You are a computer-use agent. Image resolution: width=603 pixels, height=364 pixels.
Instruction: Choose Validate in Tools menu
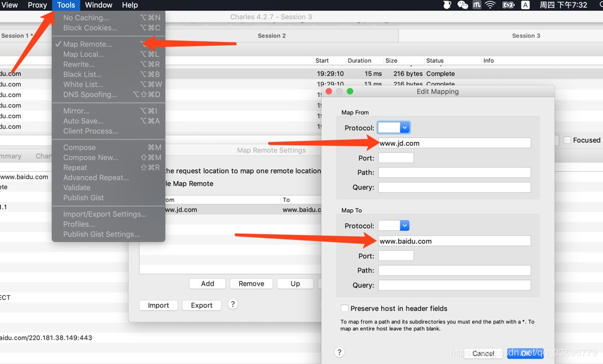[x=109, y=187]
